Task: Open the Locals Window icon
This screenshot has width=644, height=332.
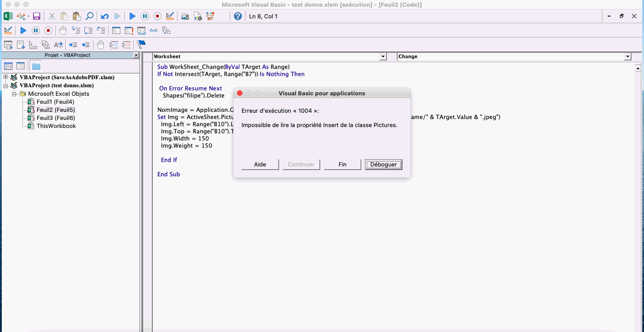Action: coord(116,30)
